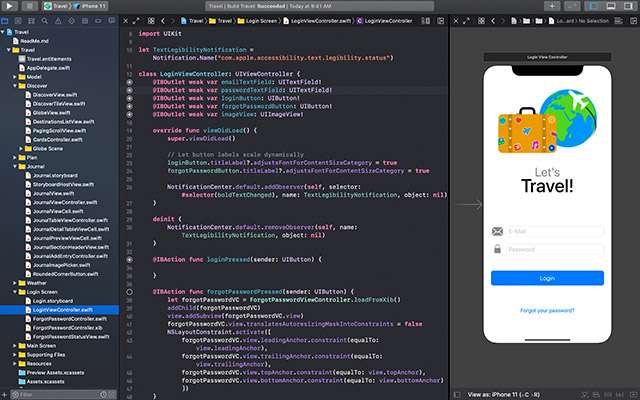Collapse the Discover folder group
Viewport: 640px width, 400px height.
tap(16, 86)
